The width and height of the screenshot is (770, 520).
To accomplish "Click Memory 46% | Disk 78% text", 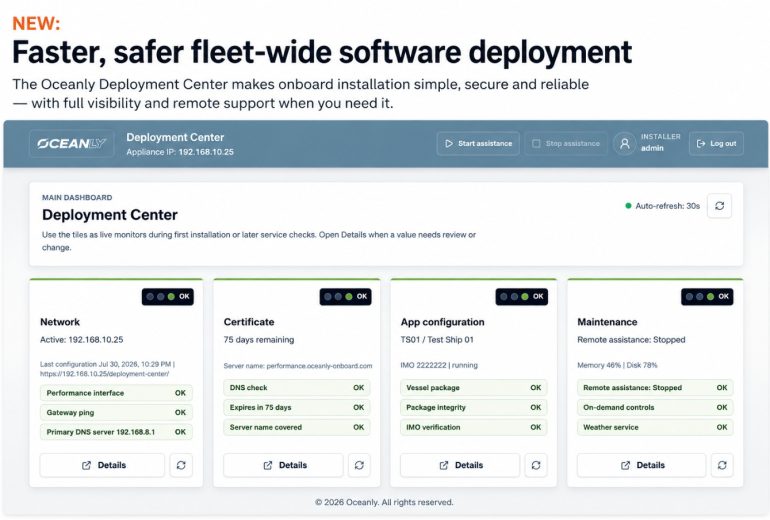I will 617,365.
